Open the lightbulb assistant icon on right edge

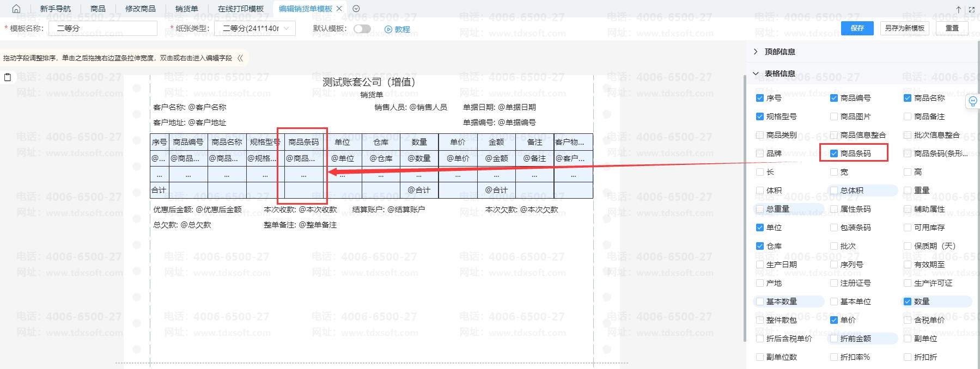pyautogui.click(x=972, y=101)
